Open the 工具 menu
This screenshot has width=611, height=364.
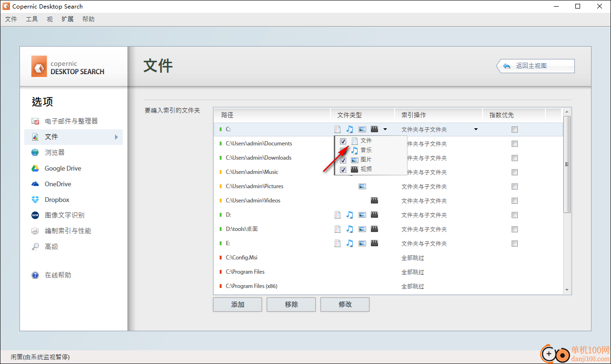32,19
